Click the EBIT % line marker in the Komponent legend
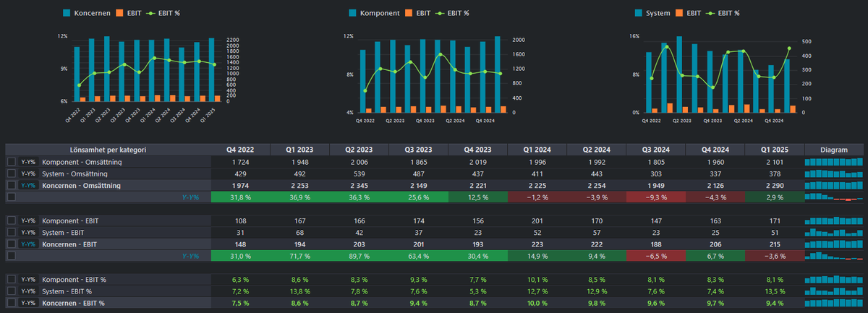This screenshot has height=313, width=868. pyautogui.click(x=441, y=13)
